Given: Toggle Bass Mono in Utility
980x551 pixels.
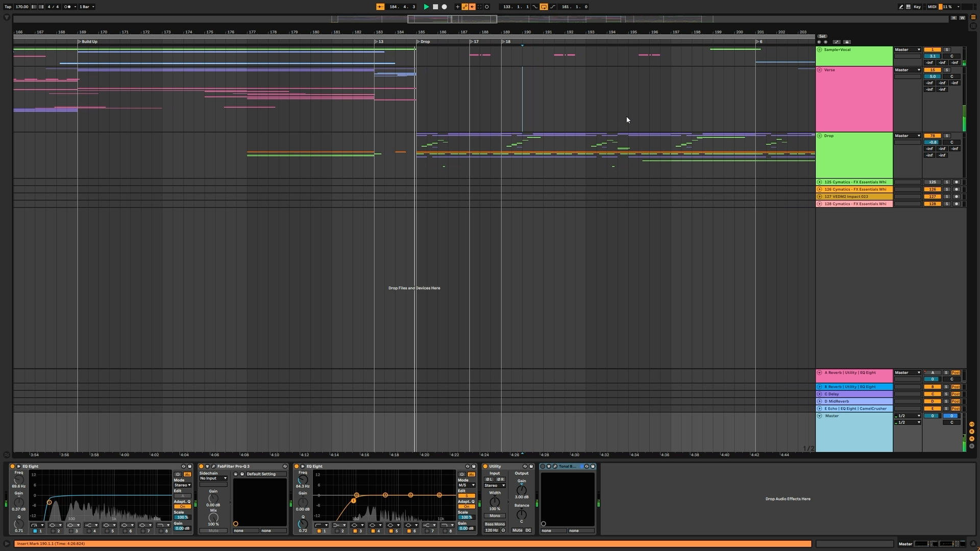Looking at the screenshot, I should (x=495, y=524).
